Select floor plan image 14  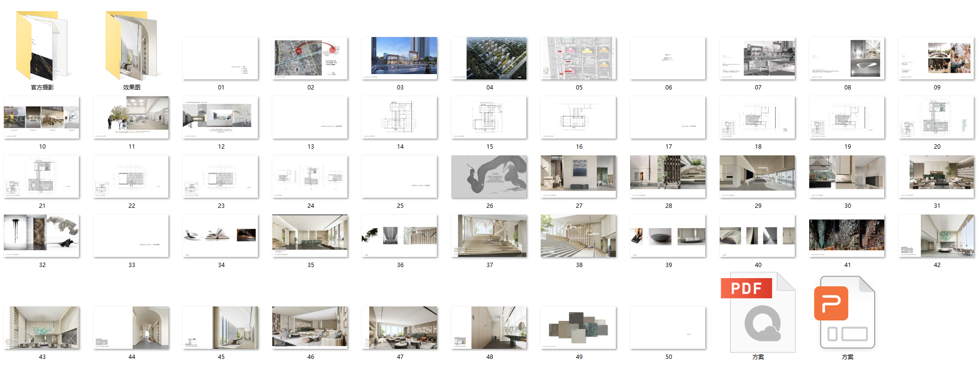(400, 117)
